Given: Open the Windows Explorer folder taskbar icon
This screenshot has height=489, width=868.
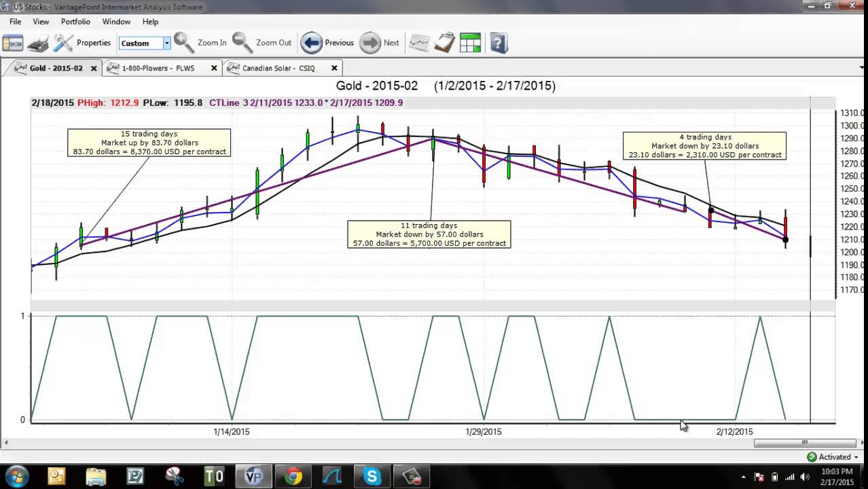Looking at the screenshot, I should (96, 477).
